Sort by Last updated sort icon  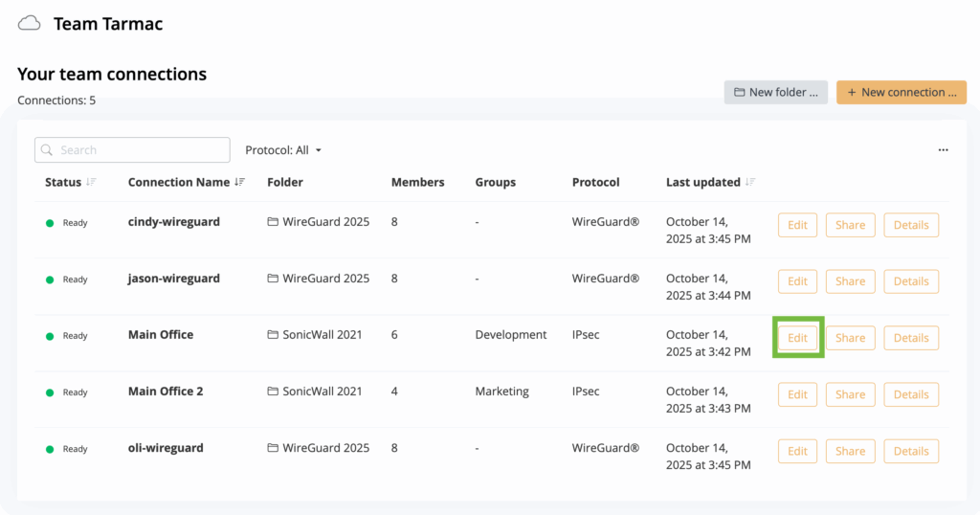(x=750, y=182)
